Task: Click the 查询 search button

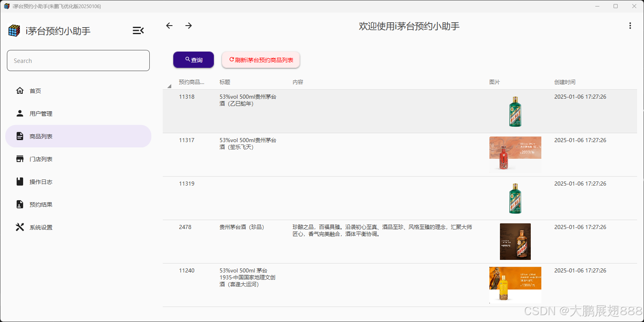Action: tap(194, 60)
